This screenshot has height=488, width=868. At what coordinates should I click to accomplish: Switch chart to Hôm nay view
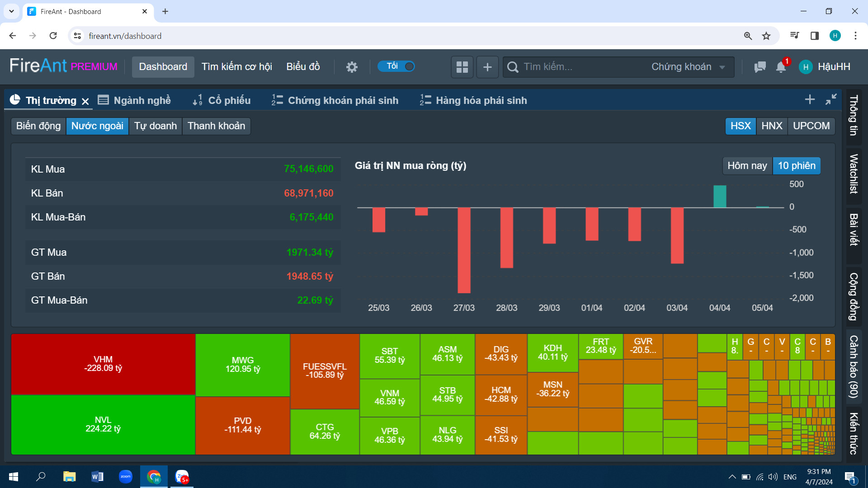coord(747,166)
